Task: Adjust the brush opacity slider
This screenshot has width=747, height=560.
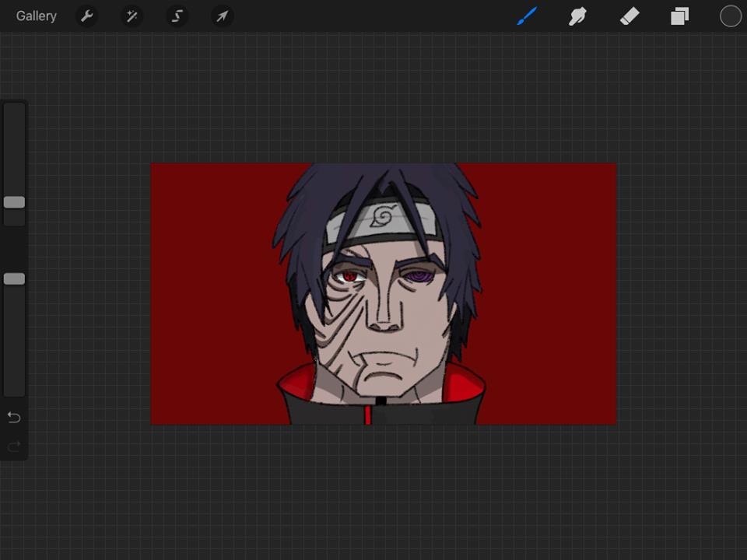Action: (x=13, y=278)
